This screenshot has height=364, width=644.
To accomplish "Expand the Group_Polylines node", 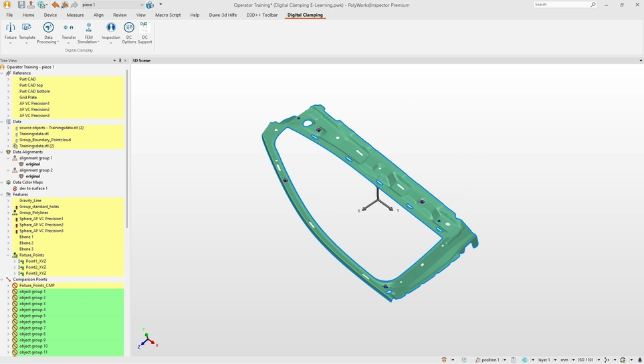I will (8, 213).
